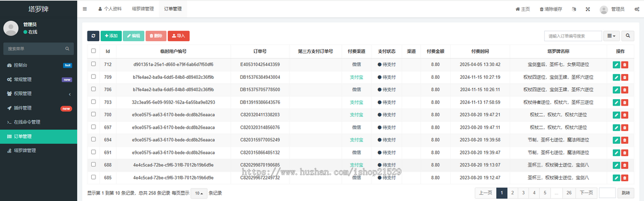Open 在线命令管理 in the sidebar
The height and width of the screenshot is (201, 644).
39,122
